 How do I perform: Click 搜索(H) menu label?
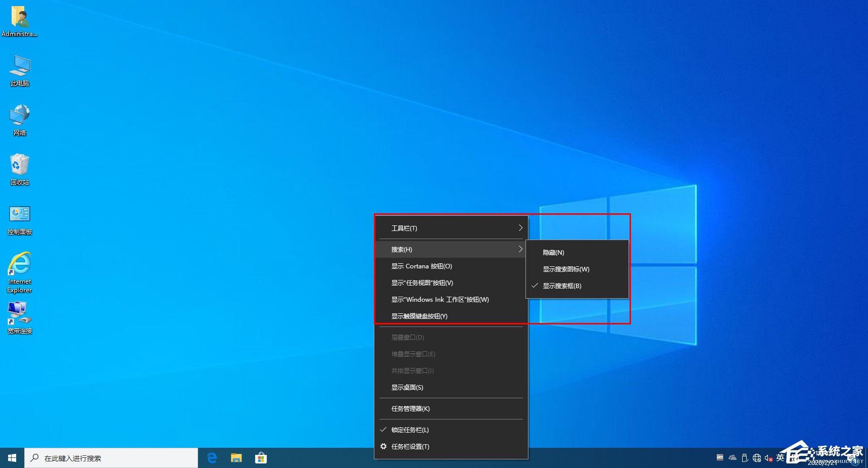402,250
